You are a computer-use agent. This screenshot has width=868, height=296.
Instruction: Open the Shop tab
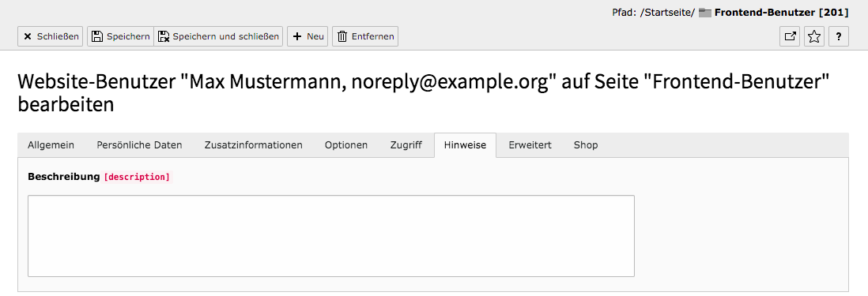[586, 145]
